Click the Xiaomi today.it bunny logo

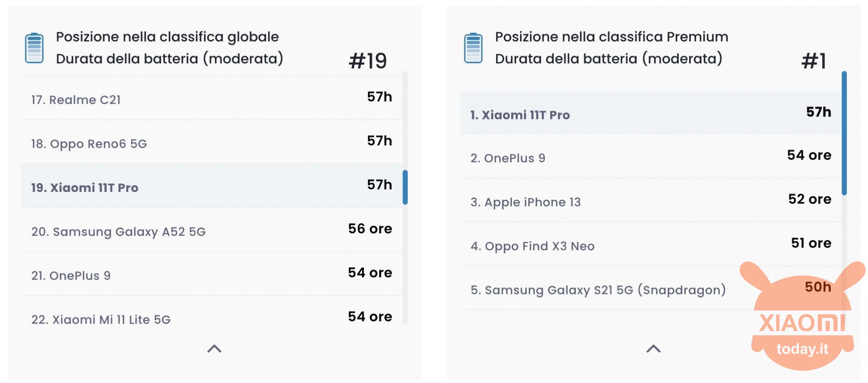(802, 316)
